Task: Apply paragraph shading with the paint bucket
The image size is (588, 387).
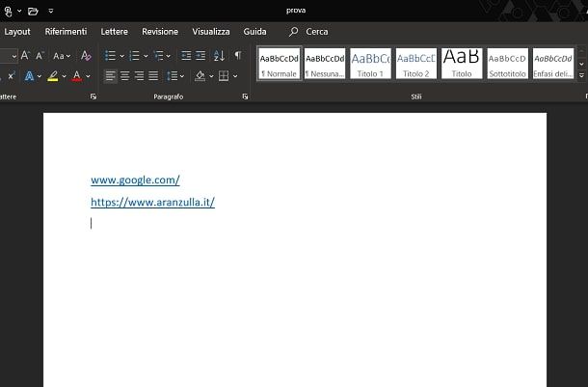Action: 200,76
